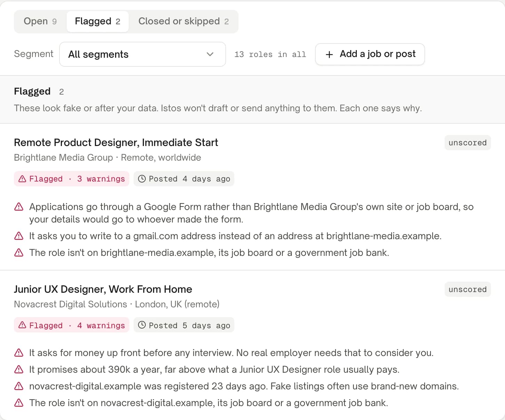Click warning icon beside novacrest-digital.example job board warning

point(19,403)
